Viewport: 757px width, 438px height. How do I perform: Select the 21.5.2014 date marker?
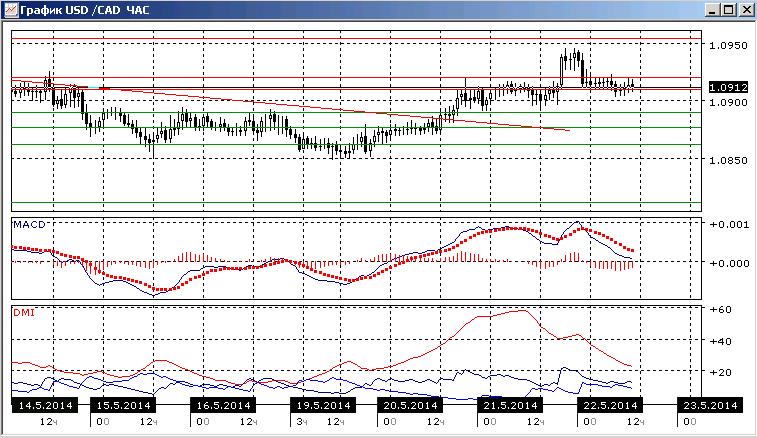(x=510, y=405)
